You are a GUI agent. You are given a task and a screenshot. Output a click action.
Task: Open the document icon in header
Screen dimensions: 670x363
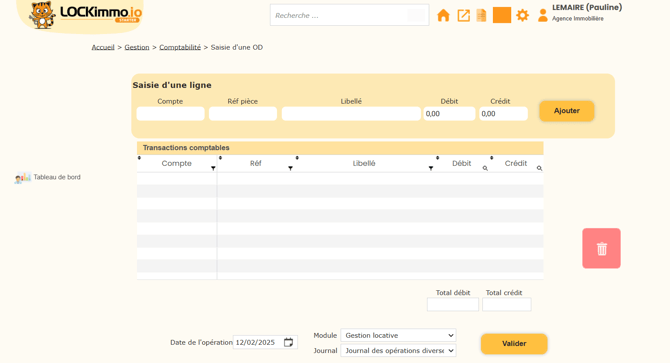482,15
